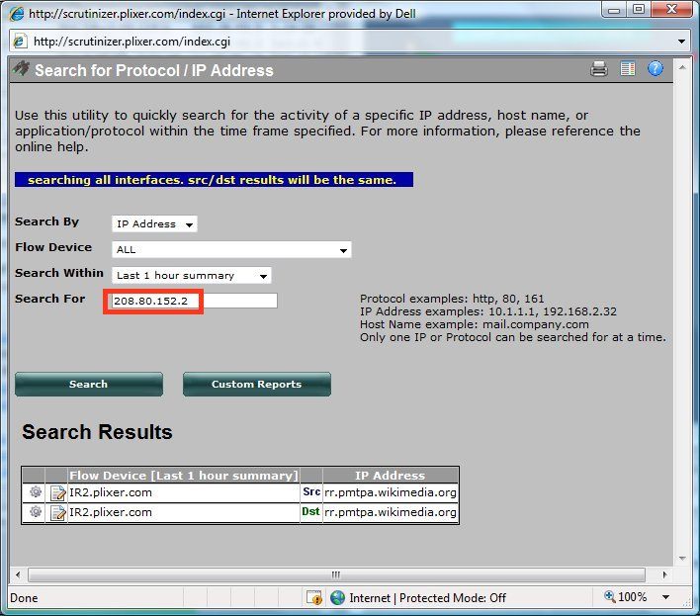Click horizontal scrollbar right arrow

point(664,574)
